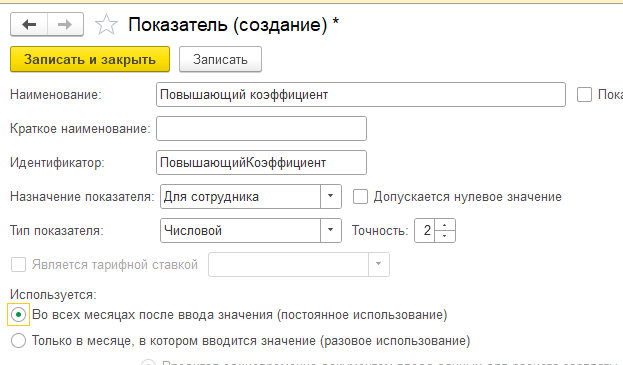This screenshot has height=365, width=623.
Task: Click the Записать button
Action: pos(220,59)
